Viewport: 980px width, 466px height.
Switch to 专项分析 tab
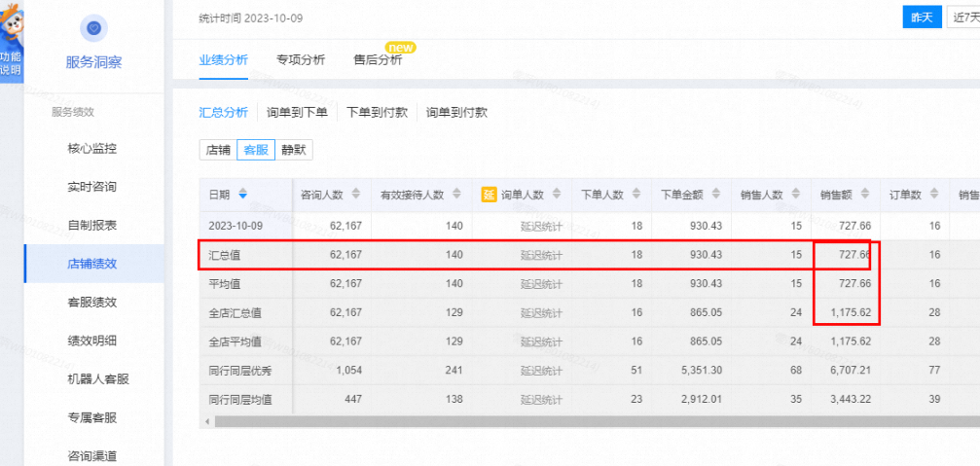click(x=301, y=60)
